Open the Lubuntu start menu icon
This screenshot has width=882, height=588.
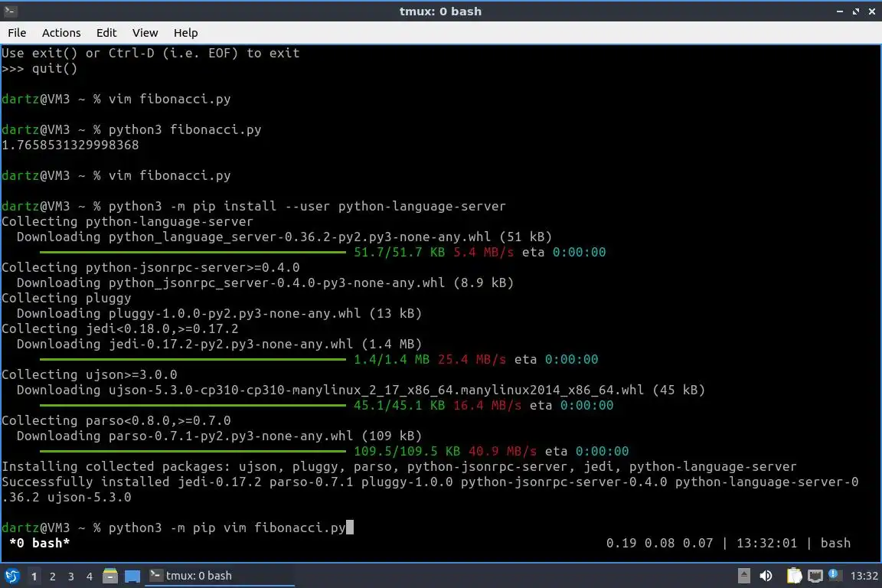coord(11,576)
